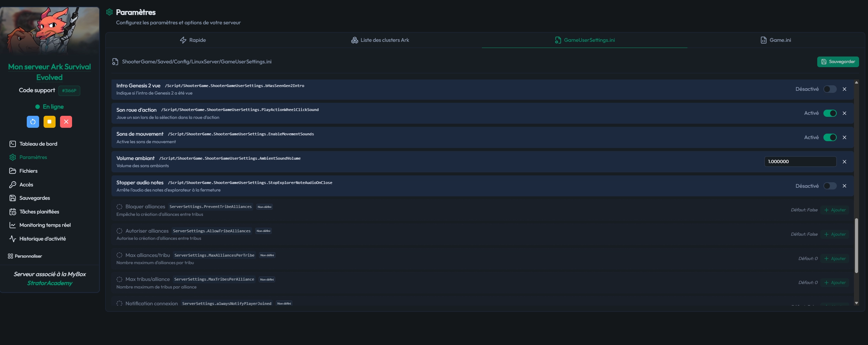Select the Rapide tab

(x=193, y=40)
